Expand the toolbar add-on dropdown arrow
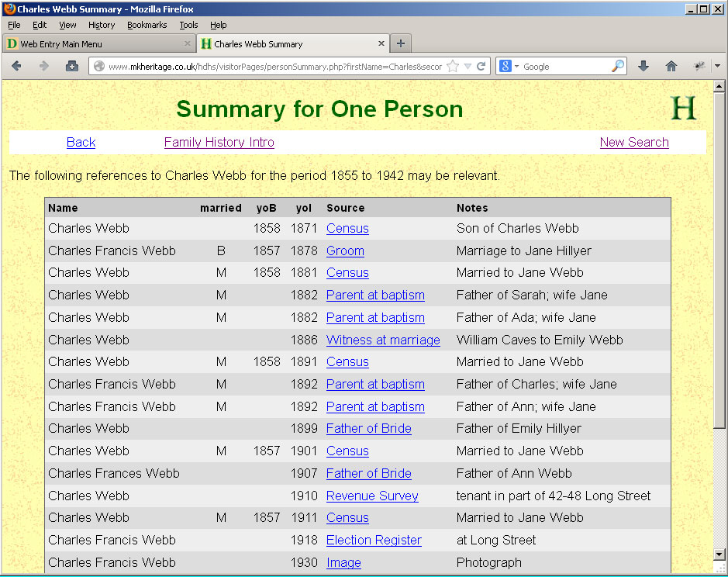This screenshot has width=728, height=577. (x=717, y=67)
